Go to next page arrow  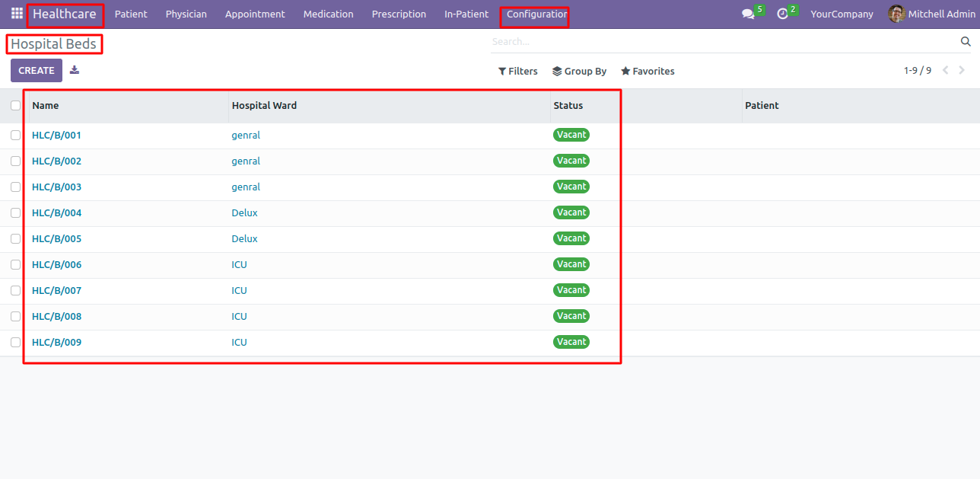[962, 70]
